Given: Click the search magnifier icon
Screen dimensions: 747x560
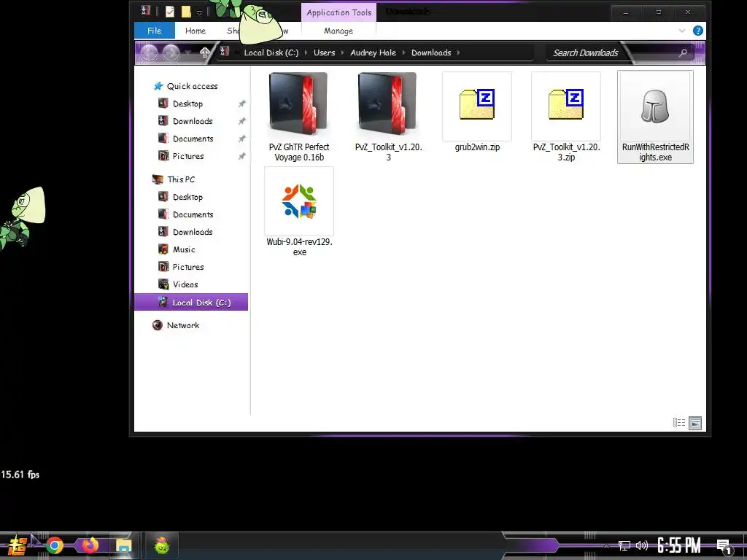Looking at the screenshot, I should click(683, 52).
